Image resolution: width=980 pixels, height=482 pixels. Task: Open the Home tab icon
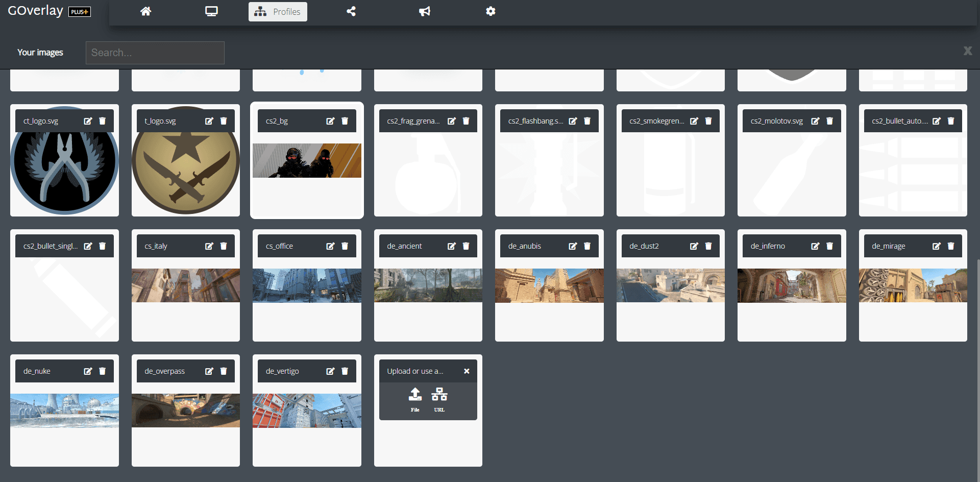146,11
